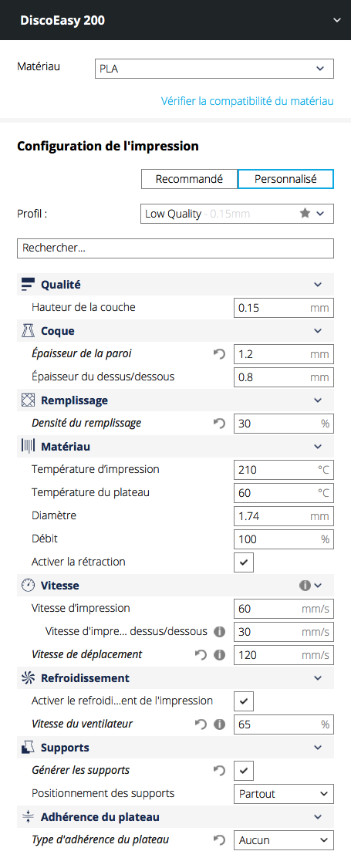Screen dimensions: 351x868
Task: Click the Rechercher search field
Action: tap(176, 248)
